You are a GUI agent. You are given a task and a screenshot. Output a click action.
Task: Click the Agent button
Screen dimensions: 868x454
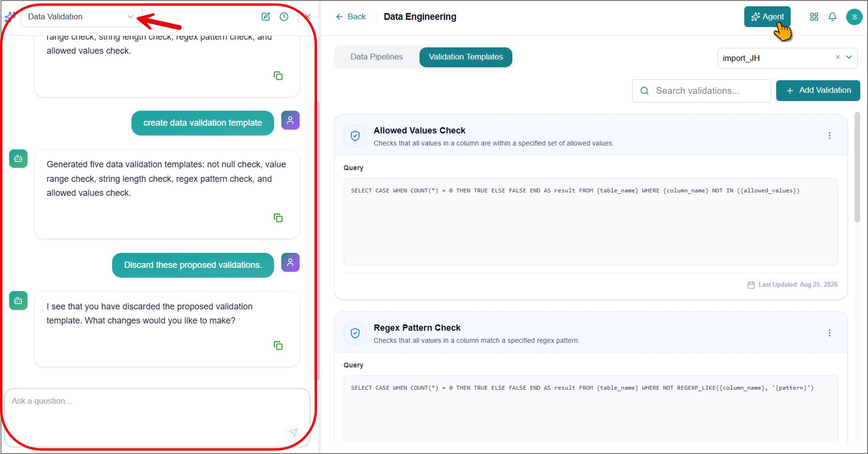[767, 16]
